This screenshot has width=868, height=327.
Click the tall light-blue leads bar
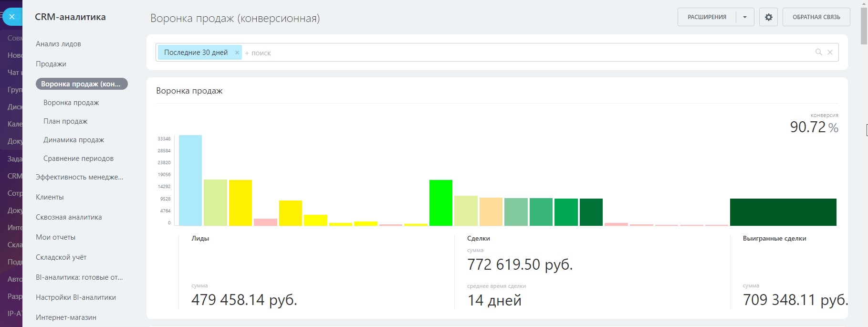190,180
